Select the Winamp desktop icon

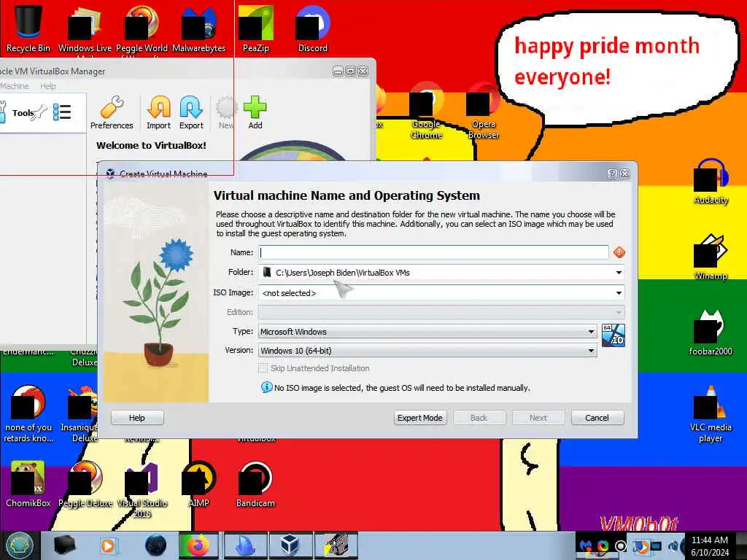[x=711, y=257]
